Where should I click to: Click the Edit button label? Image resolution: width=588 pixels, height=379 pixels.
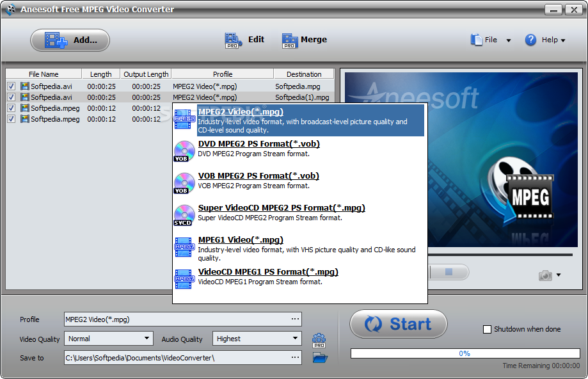(256, 40)
